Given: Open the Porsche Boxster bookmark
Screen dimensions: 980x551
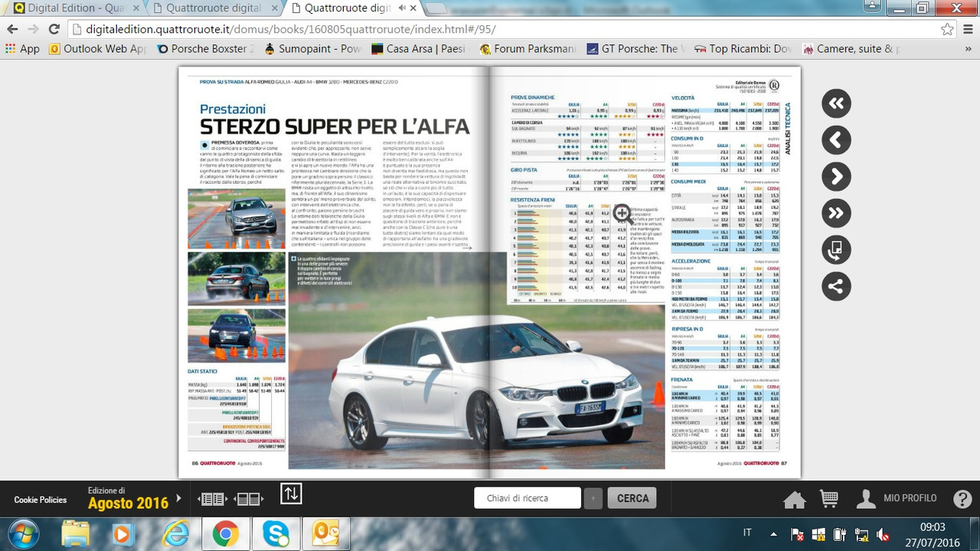Looking at the screenshot, I should (205, 49).
